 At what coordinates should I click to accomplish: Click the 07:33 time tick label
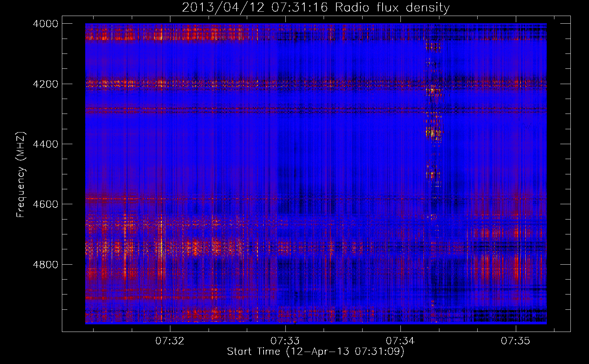pos(285,341)
